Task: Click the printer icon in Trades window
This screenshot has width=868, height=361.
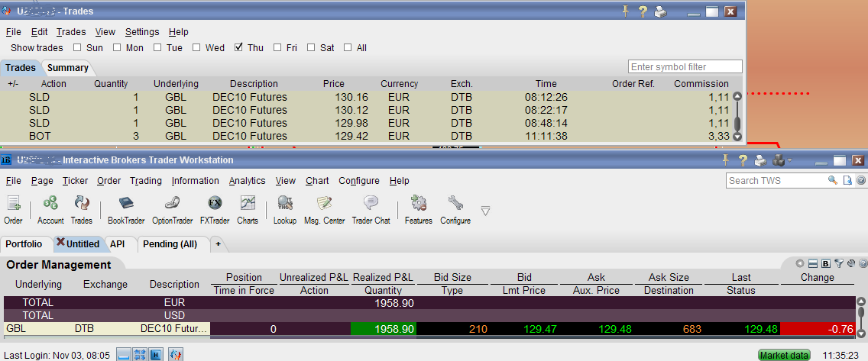Action: 660,11
